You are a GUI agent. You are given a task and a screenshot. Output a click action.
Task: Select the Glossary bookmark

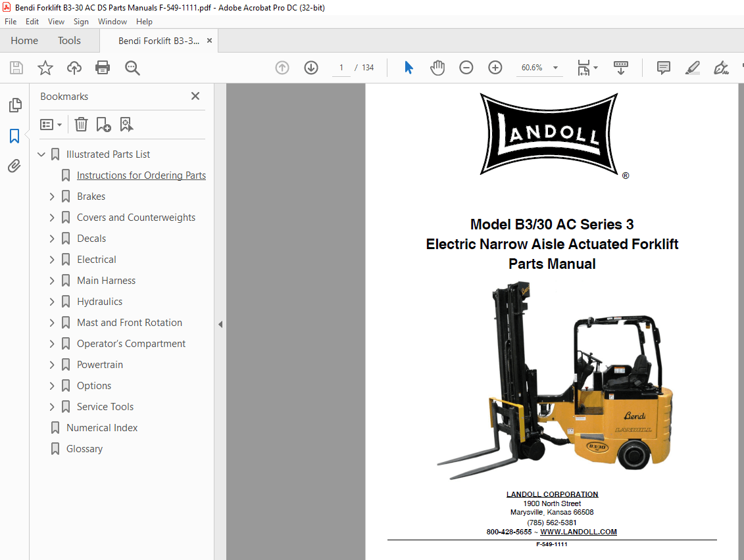pyautogui.click(x=84, y=448)
